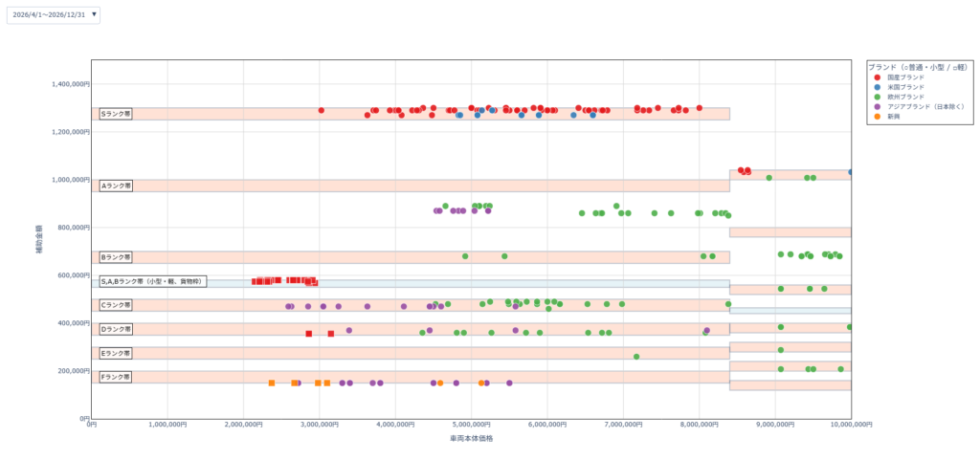Viewport: 980px width, 460px height.
Task: Toggle 欧州ブランド visibility in the legend
Action: (905, 97)
